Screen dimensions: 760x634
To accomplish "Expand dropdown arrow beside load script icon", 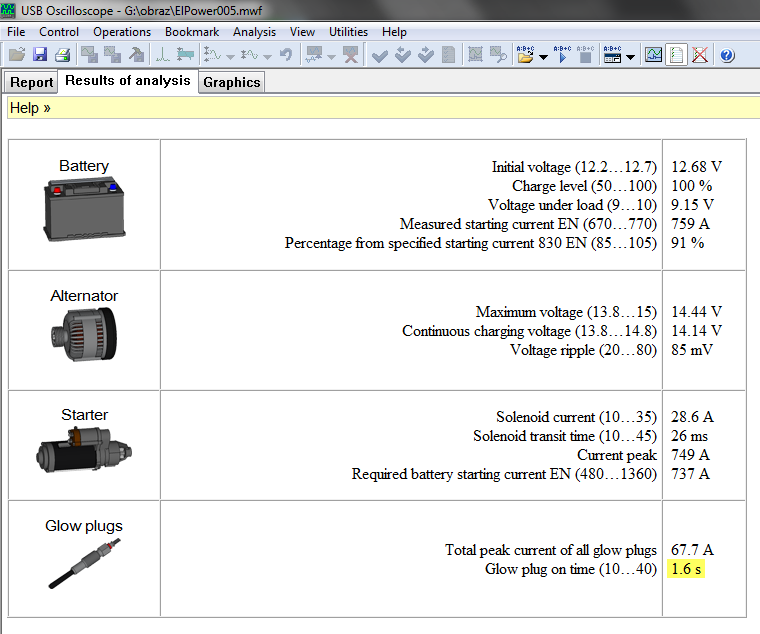I will click(543, 56).
